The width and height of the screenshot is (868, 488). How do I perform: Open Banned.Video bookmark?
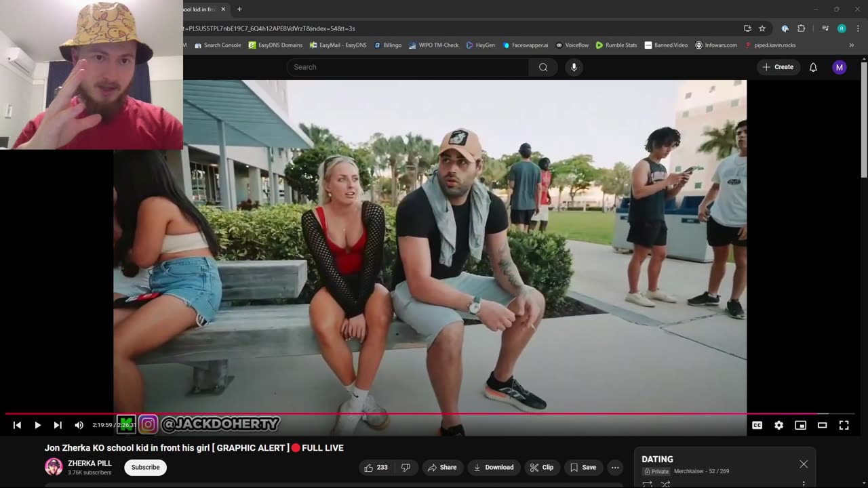tap(666, 45)
